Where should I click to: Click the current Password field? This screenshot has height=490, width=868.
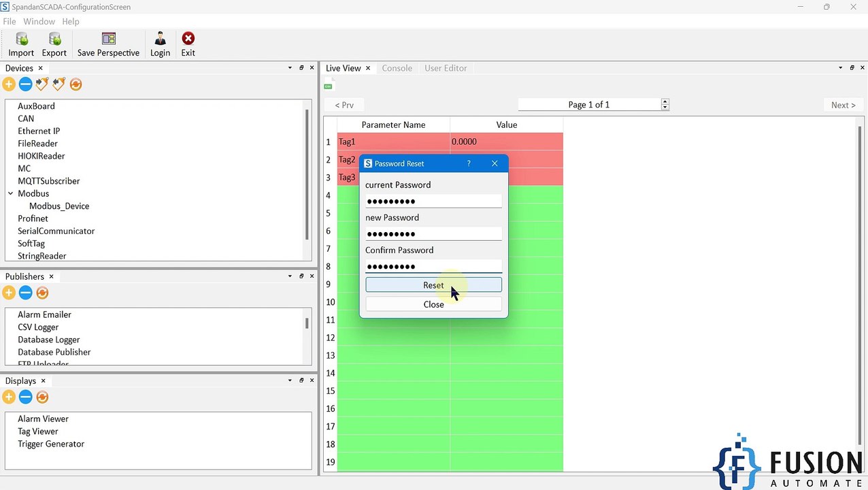(x=433, y=201)
